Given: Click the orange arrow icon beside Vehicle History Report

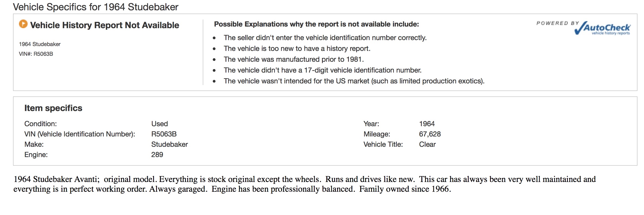Looking at the screenshot, I should (23, 24).
